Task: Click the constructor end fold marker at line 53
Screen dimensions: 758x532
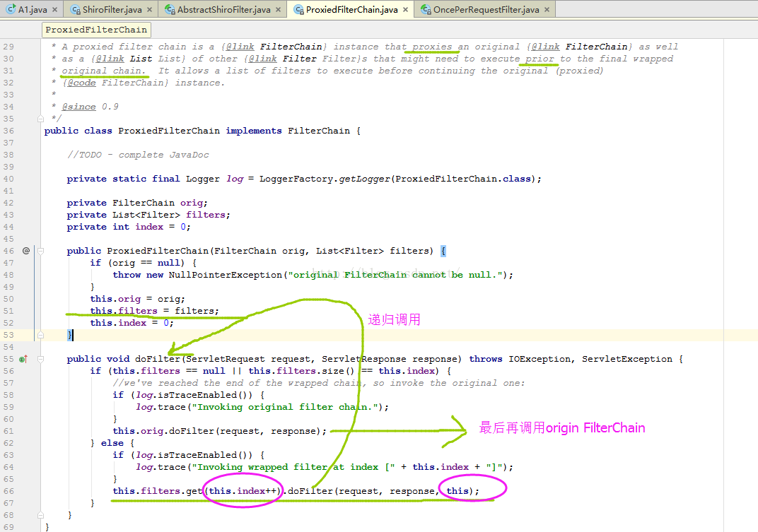Action: click(40, 335)
